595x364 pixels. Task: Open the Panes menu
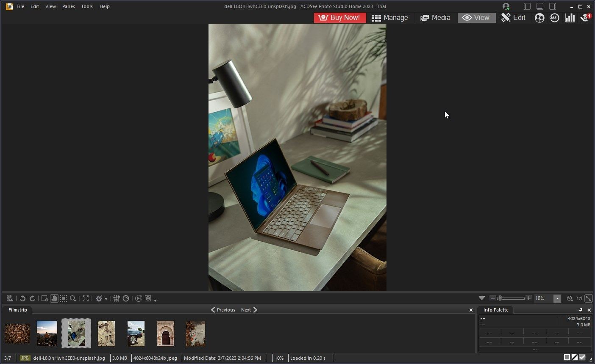[x=69, y=6]
